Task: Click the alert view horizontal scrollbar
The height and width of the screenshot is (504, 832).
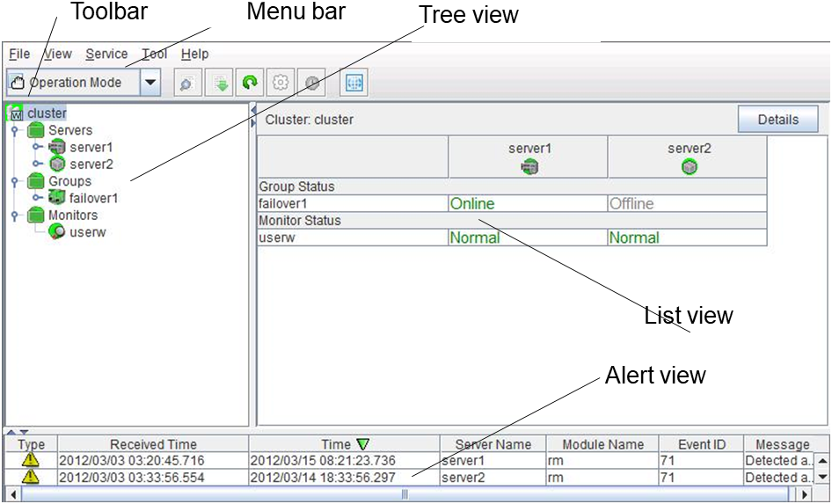Action: point(405,495)
